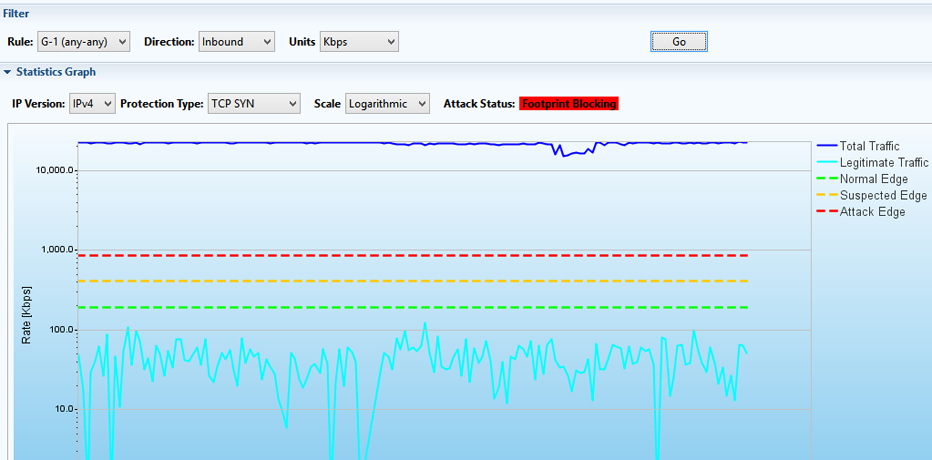Click the Protection Type label text
The height and width of the screenshot is (460, 932).
point(162,104)
